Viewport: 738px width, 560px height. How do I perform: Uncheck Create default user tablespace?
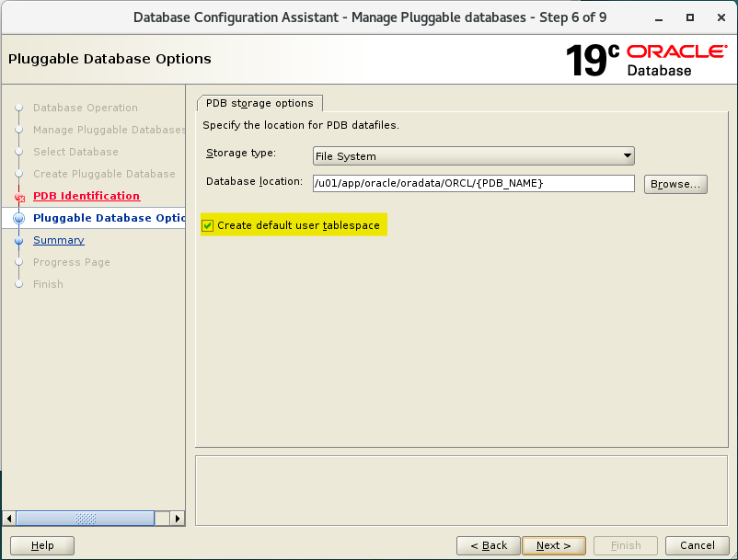[208, 225]
